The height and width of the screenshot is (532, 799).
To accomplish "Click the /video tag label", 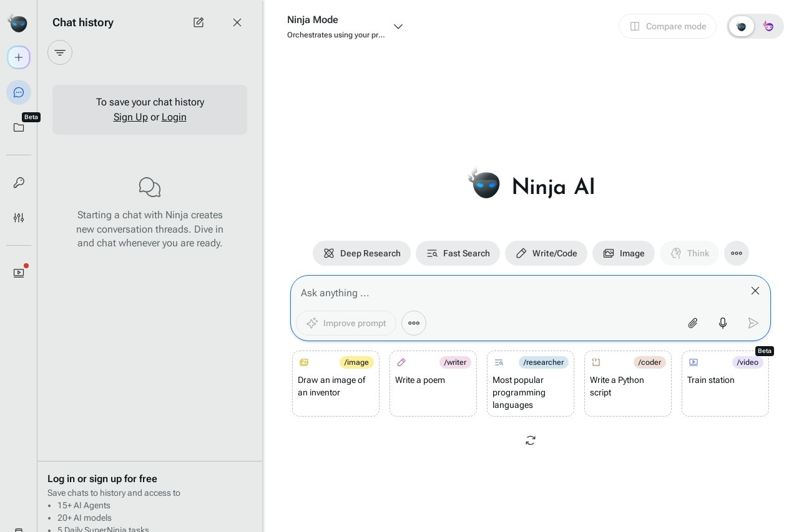I will click(x=748, y=362).
